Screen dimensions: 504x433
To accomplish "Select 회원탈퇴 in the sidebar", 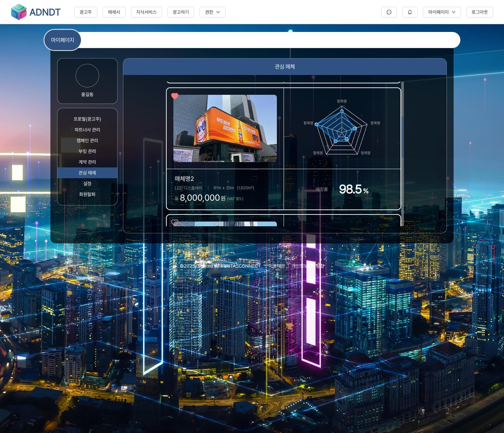I will point(87,194).
